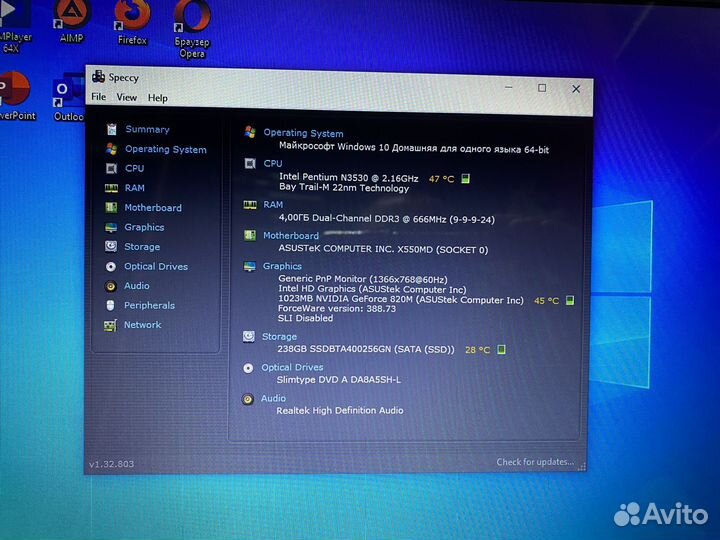Viewport: 720px width, 540px height.
Task: Select Optical Drives in the sidebar
Action: tap(156, 266)
